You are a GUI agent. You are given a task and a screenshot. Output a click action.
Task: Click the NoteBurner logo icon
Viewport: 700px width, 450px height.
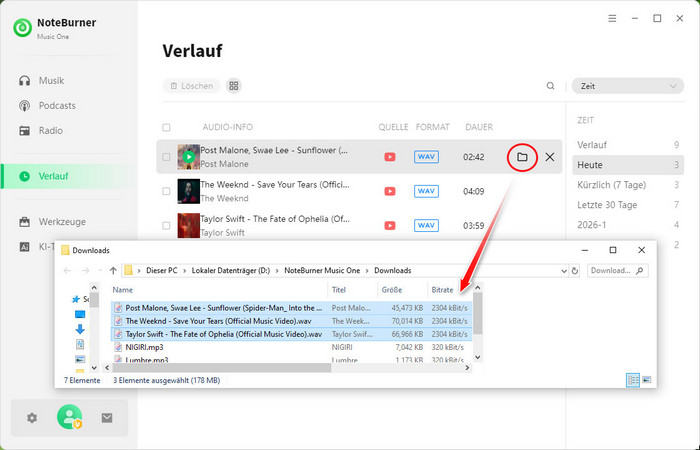coord(22,28)
